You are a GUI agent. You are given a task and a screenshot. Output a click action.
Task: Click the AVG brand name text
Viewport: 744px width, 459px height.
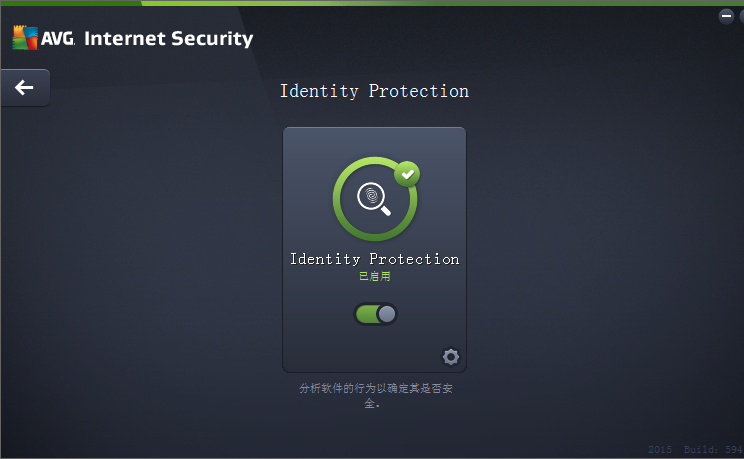[58, 38]
